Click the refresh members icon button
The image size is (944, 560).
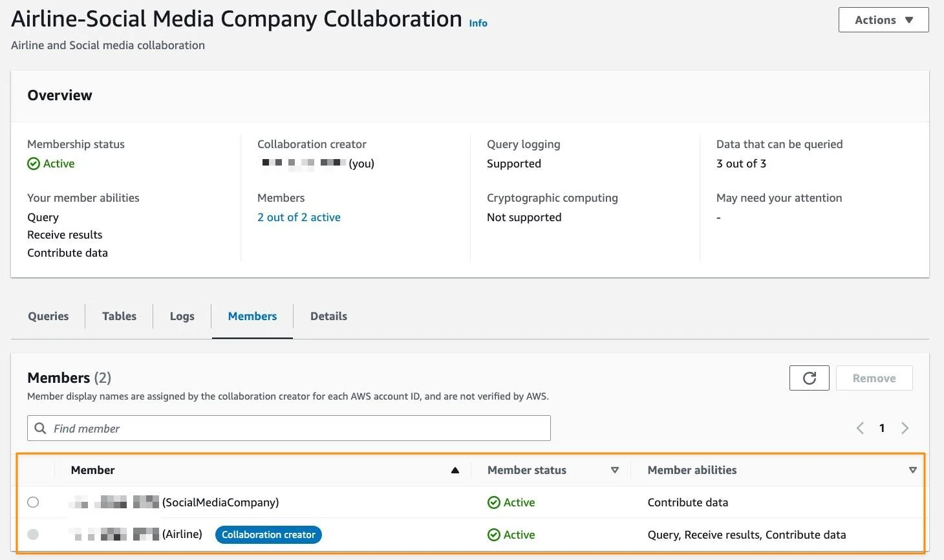(x=809, y=378)
